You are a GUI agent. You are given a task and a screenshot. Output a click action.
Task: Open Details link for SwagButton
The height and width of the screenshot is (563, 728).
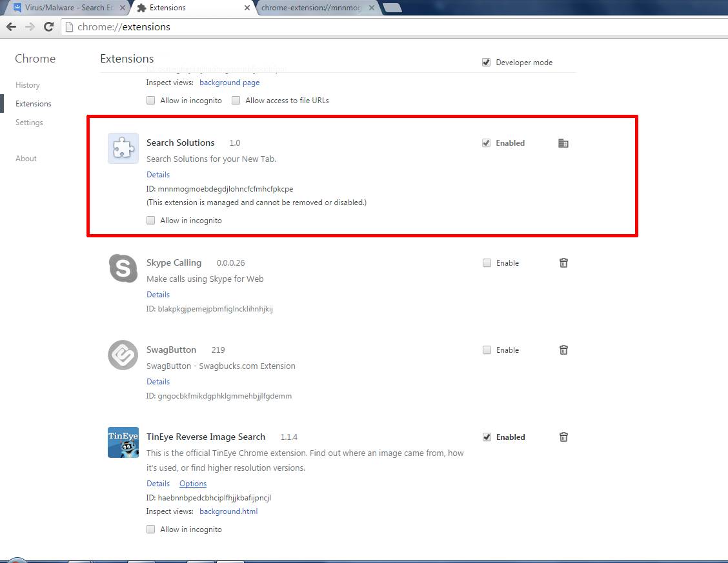coord(158,382)
